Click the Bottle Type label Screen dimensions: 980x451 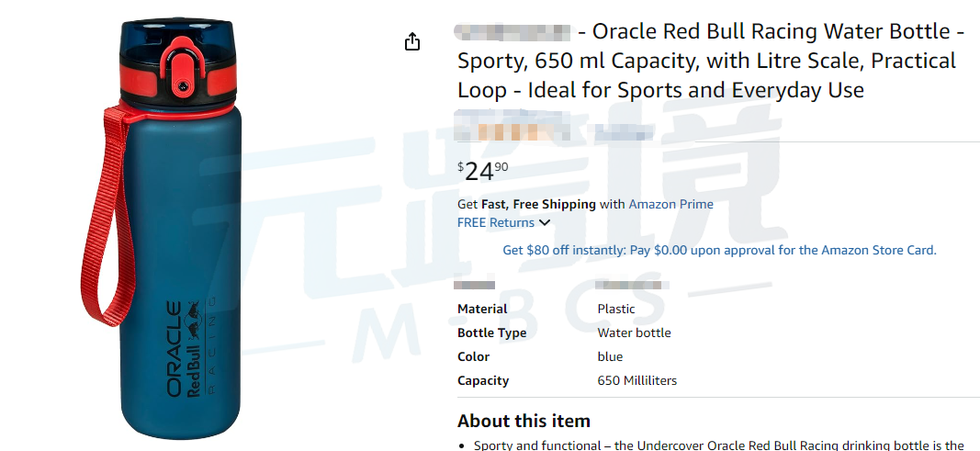click(x=491, y=333)
